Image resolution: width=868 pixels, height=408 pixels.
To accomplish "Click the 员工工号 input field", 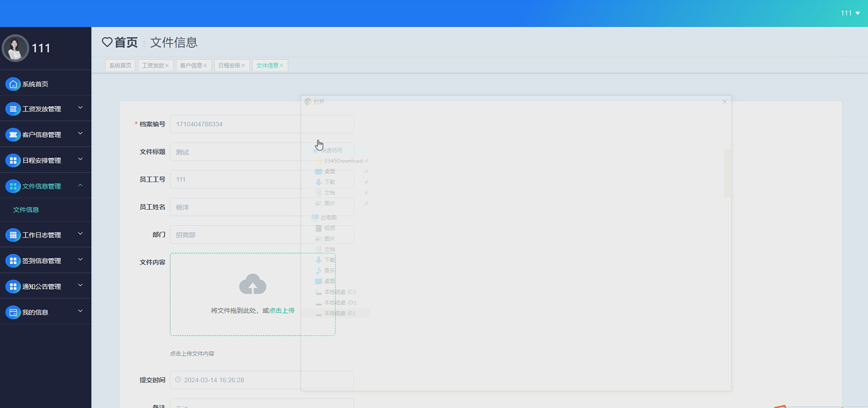I will point(262,179).
